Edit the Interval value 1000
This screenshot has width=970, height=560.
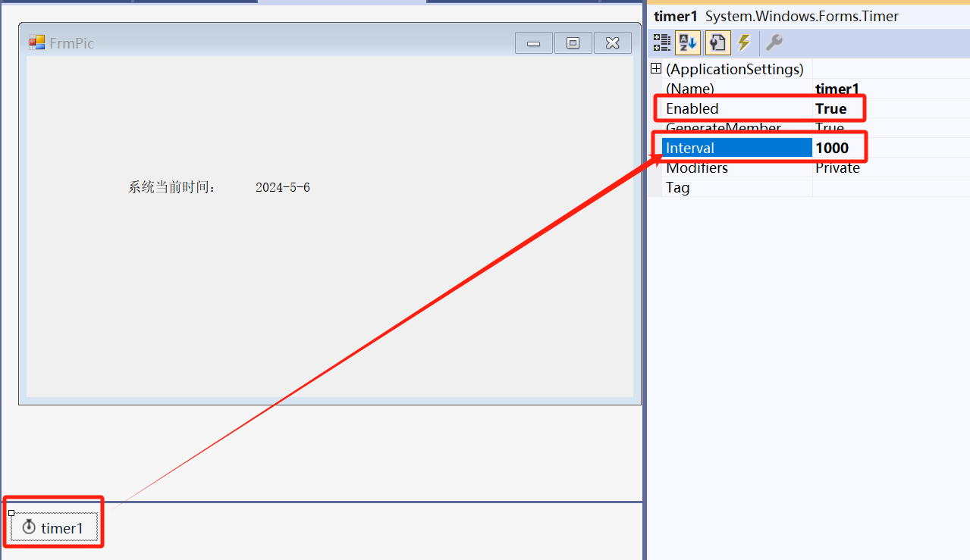pyautogui.click(x=887, y=148)
